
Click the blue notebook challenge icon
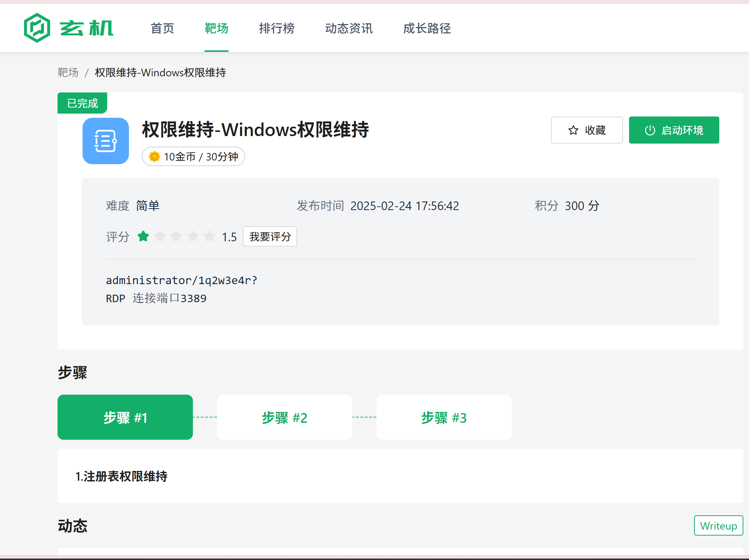[106, 141]
